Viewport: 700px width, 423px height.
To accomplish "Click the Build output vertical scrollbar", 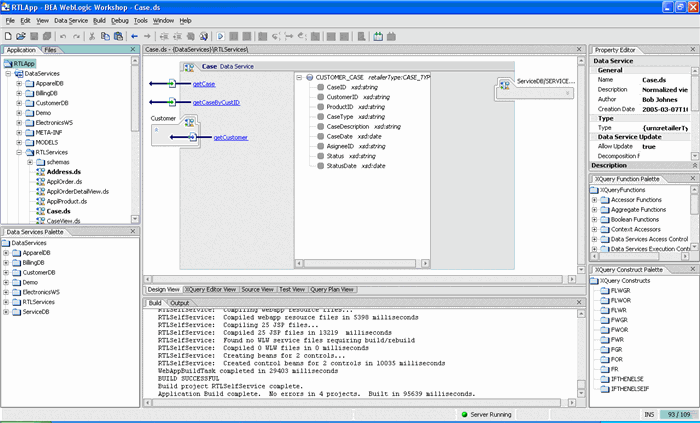I will point(581,353).
